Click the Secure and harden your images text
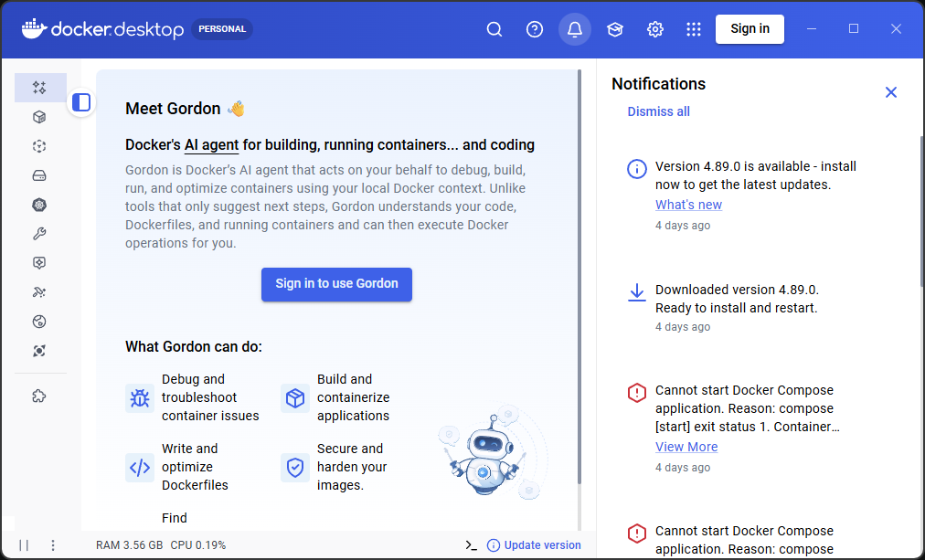The height and width of the screenshot is (560, 925). tap(352, 467)
